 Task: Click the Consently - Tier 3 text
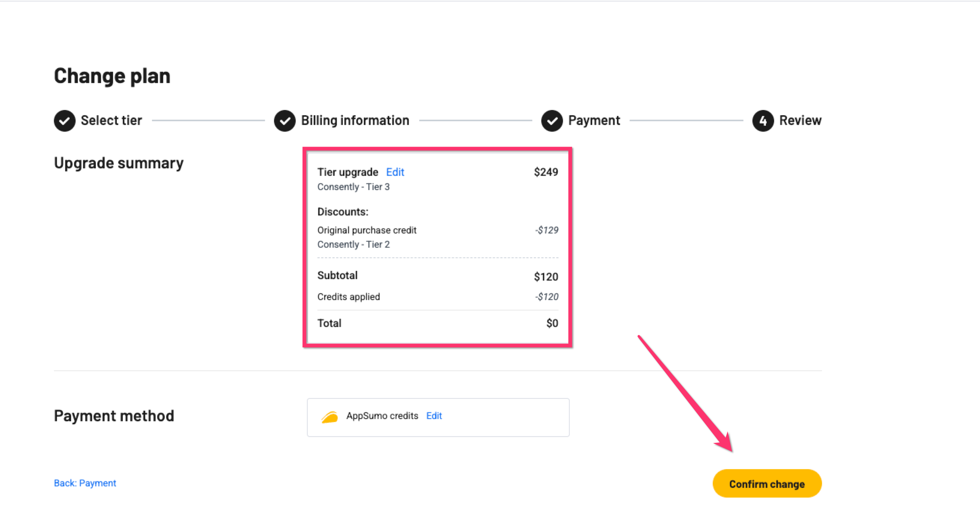pos(353,187)
